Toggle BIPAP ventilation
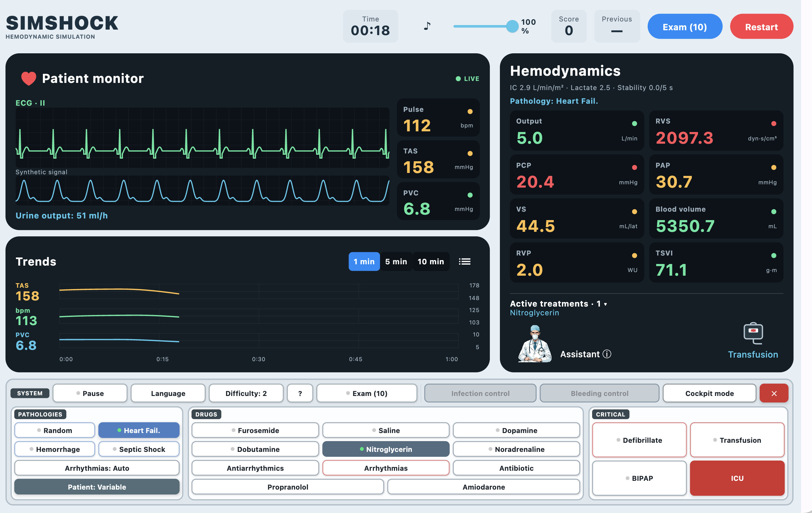This screenshot has width=812, height=513. pyautogui.click(x=639, y=478)
